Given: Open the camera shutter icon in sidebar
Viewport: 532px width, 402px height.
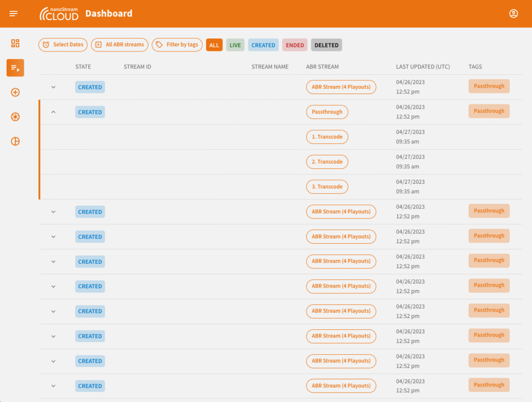Looking at the screenshot, I should point(15,117).
